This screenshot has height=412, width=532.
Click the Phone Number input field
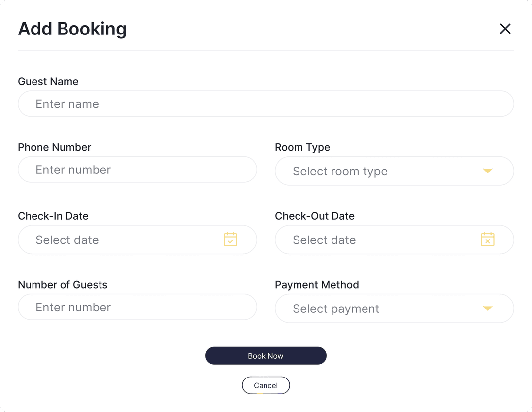click(x=137, y=170)
